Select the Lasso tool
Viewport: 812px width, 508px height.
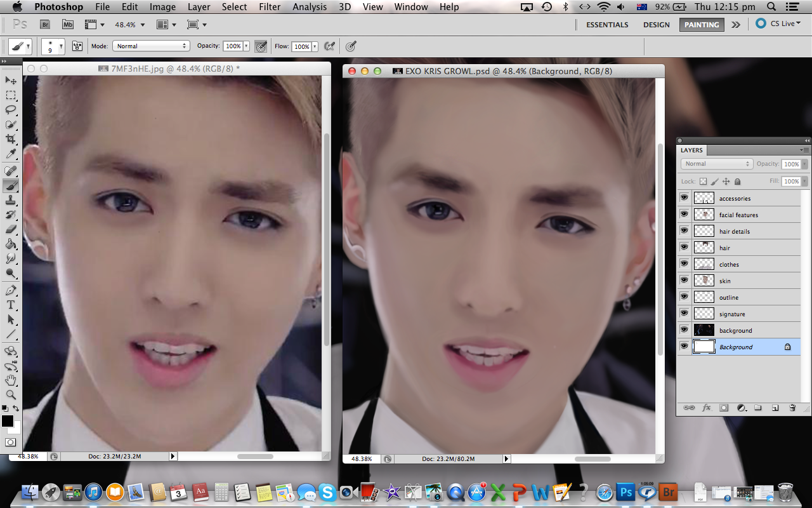point(11,110)
